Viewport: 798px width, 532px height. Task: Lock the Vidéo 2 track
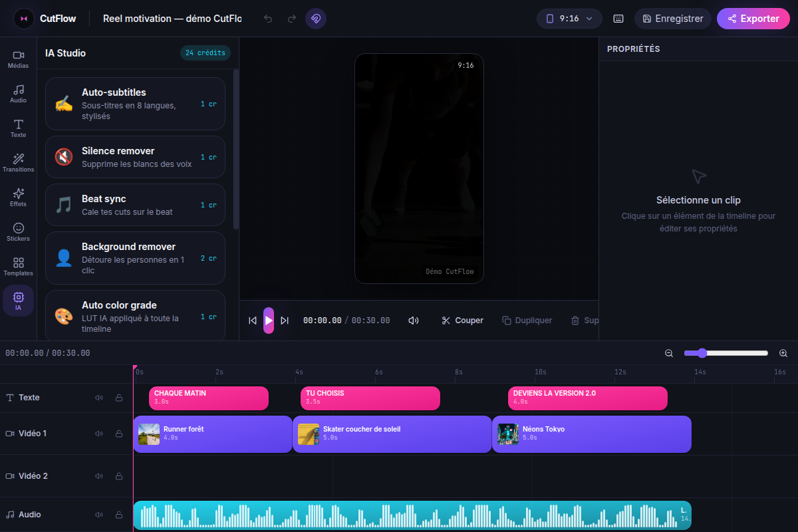(119, 476)
